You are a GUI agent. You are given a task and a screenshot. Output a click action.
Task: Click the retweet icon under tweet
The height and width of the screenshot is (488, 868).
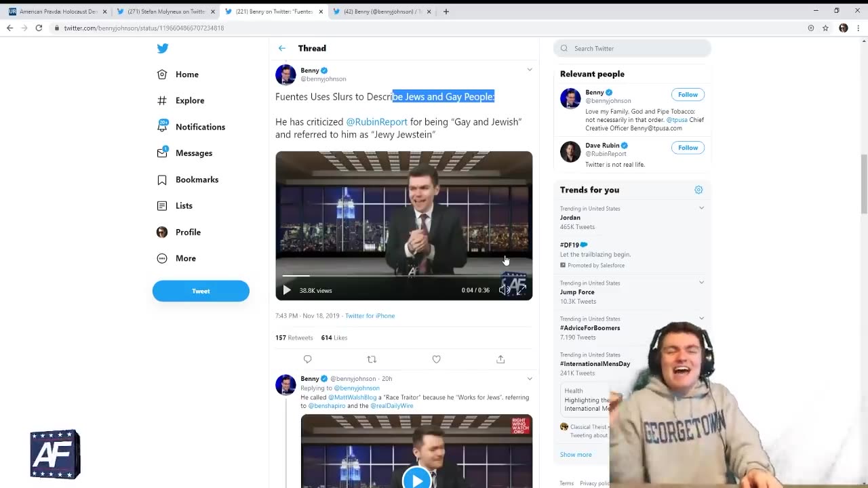[x=372, y=359]
